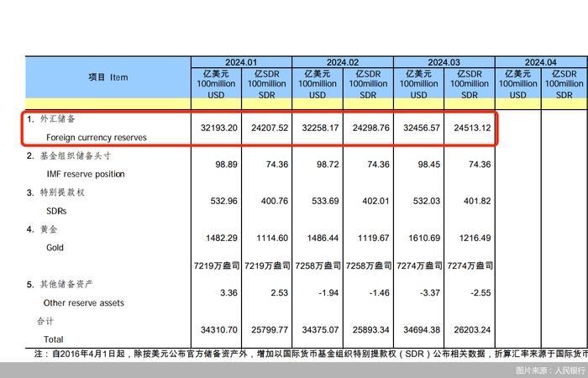The width and height of the screenshot is (588, 378).
Task: Select the gold value 1486.44
Action: [323, 239]
